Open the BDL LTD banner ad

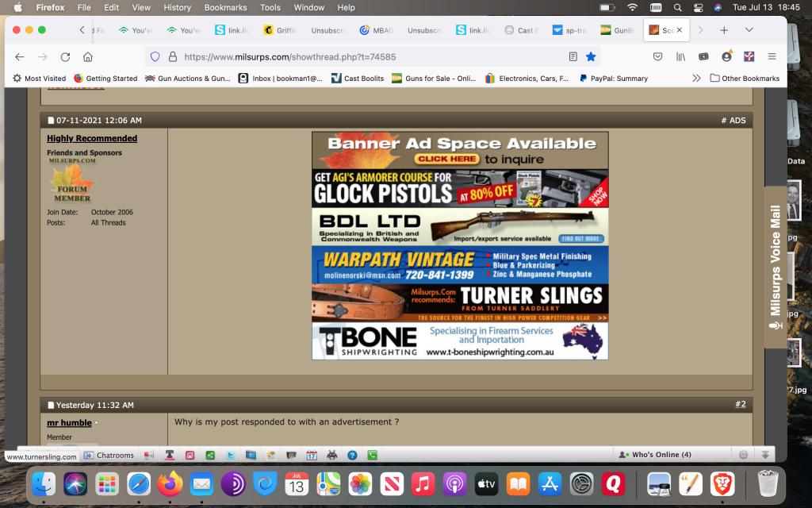tap(460, 226)
